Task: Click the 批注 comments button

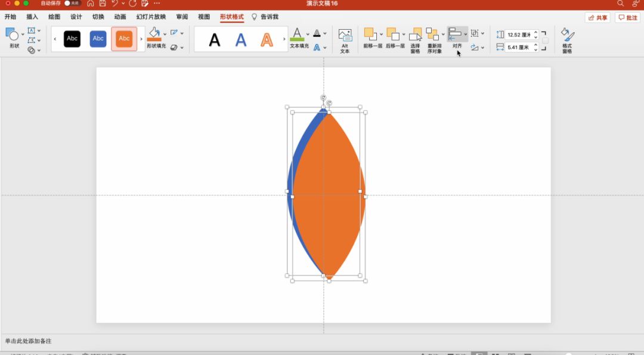Action: point(628,18)
